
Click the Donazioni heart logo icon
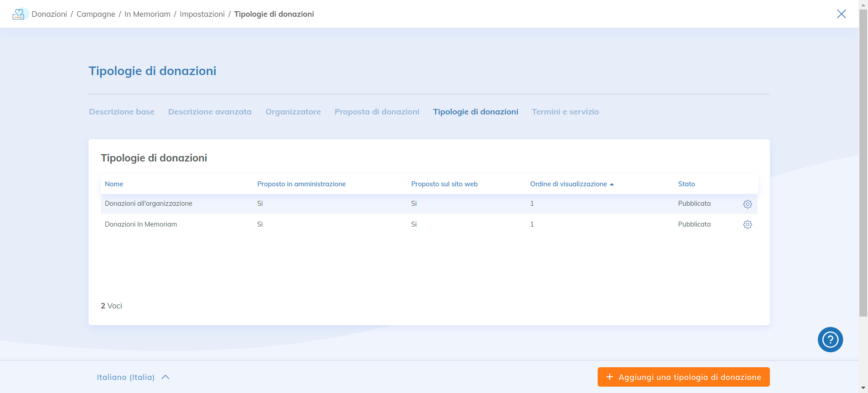point(19,14)
